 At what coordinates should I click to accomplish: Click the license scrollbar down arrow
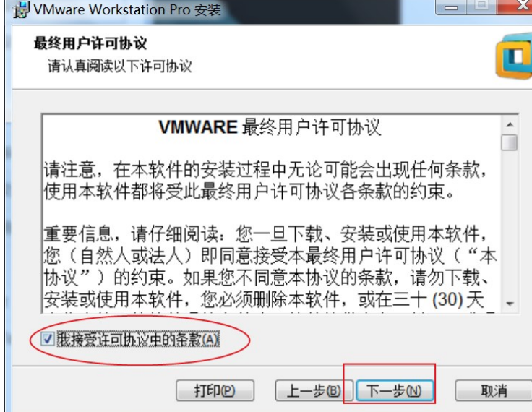[510, 304]
